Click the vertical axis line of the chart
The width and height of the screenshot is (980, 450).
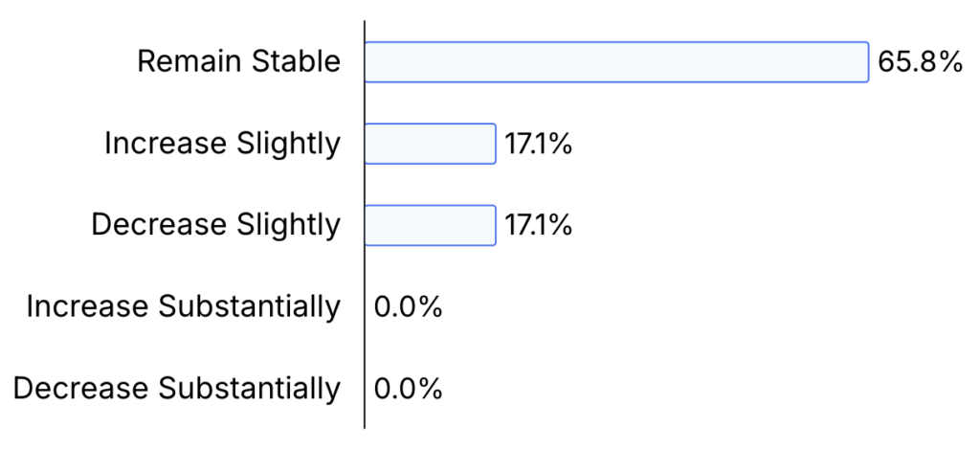point(365,225)
